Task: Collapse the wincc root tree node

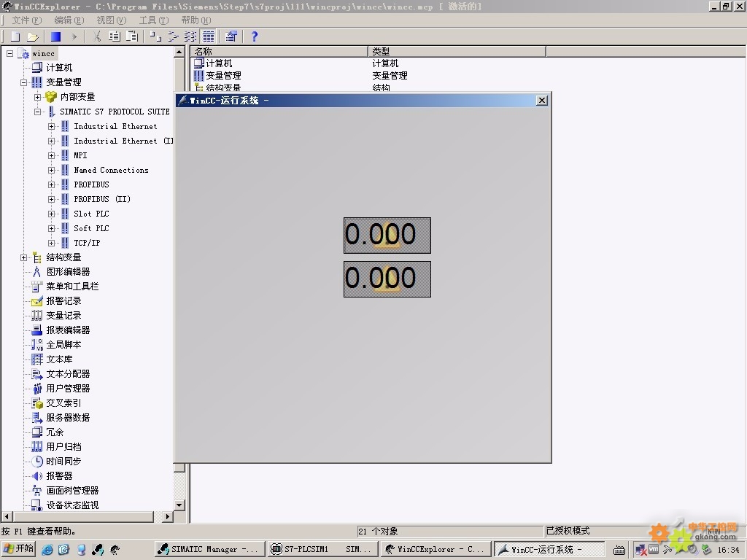Action: [x=9, y=53]
